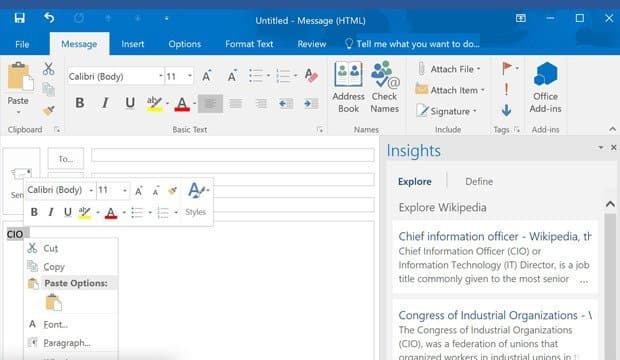Toggle Bold in the ribbon
This screenshot has height=360, width=620.
[79, 103]
